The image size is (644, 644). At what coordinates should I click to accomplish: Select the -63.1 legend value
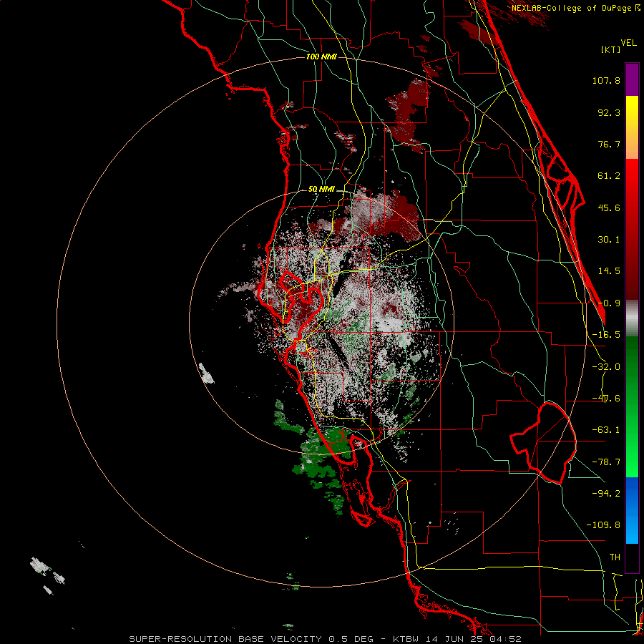(x=606, y=430)
